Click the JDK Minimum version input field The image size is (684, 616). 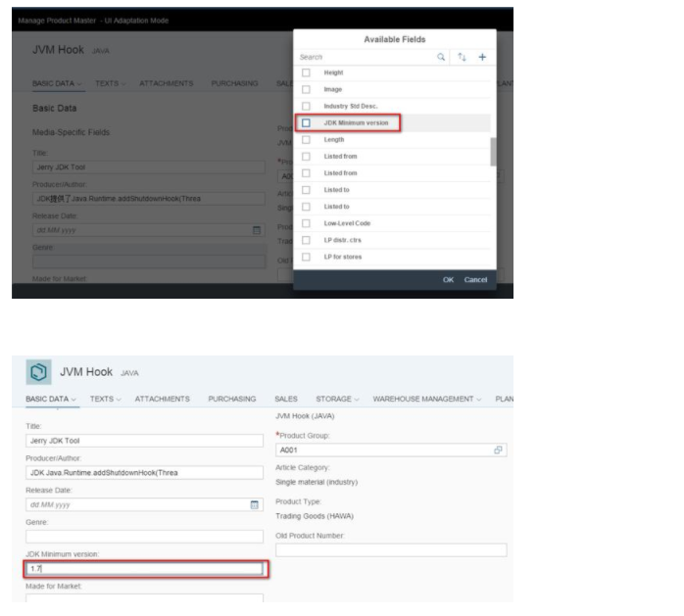144,568
